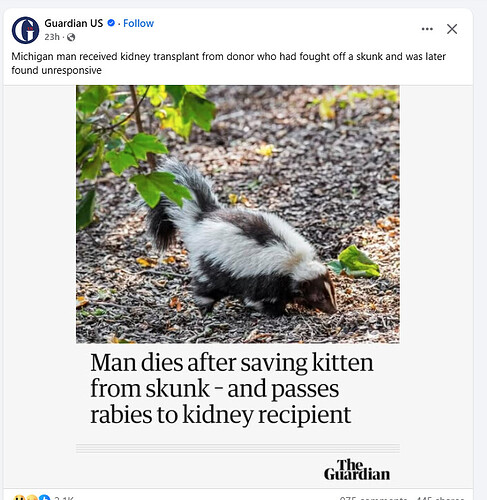
Task: Follow the Guardian US page
Action: pos(138,23)
